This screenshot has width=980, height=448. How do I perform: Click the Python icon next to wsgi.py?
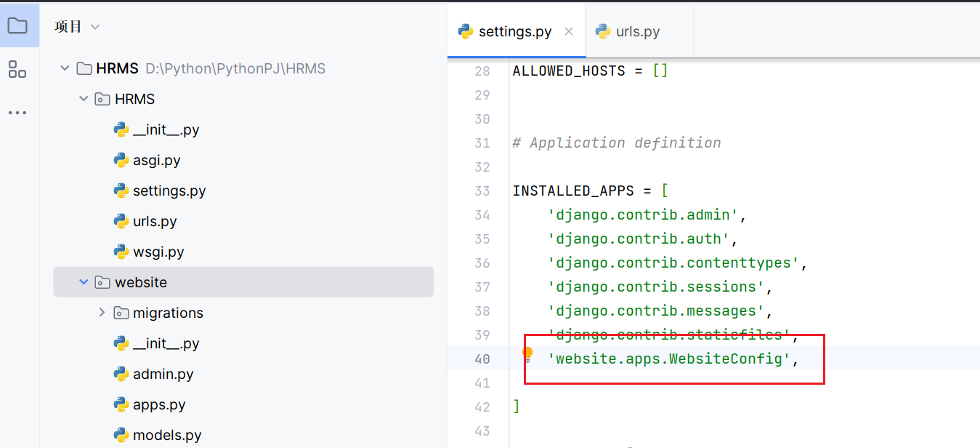click(121, 252)
